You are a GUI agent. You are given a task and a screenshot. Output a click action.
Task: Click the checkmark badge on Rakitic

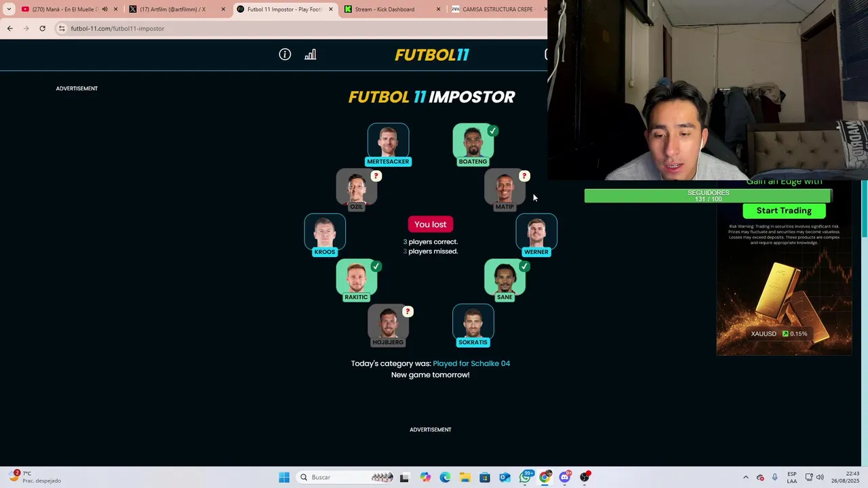(x=376, y=266)
